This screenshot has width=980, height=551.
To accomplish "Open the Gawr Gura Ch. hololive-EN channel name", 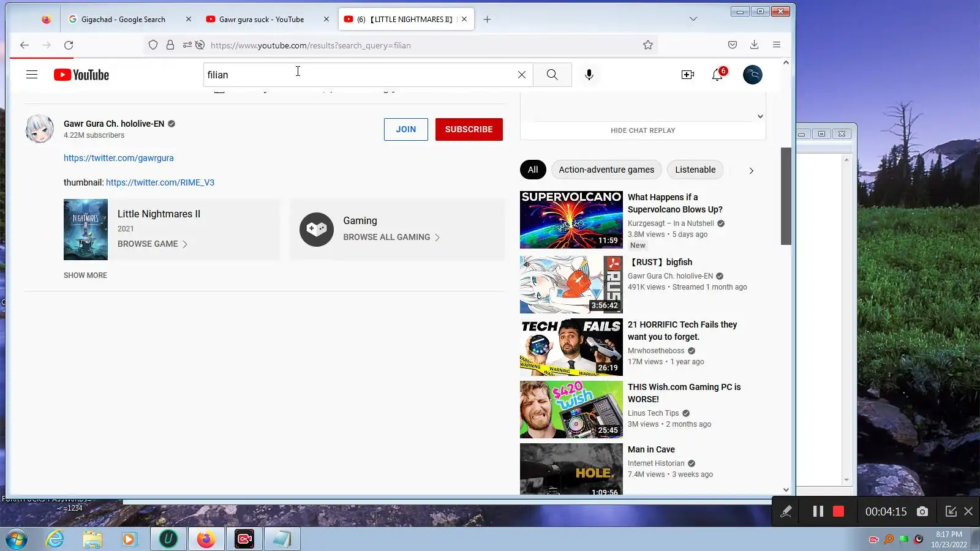I will (114, 124).
